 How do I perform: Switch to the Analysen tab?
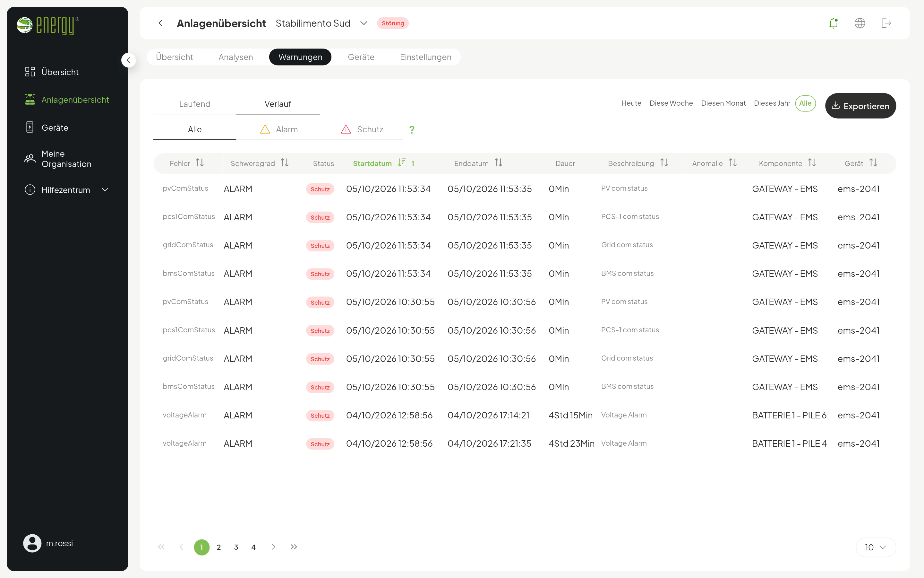click(235, 57)
